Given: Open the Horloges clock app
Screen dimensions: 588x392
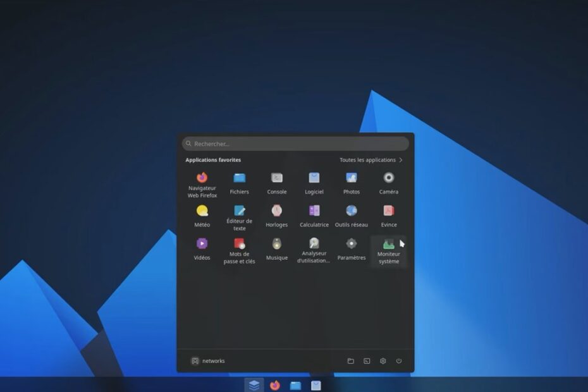Looking at the screenshot, I should click(276, 211).
